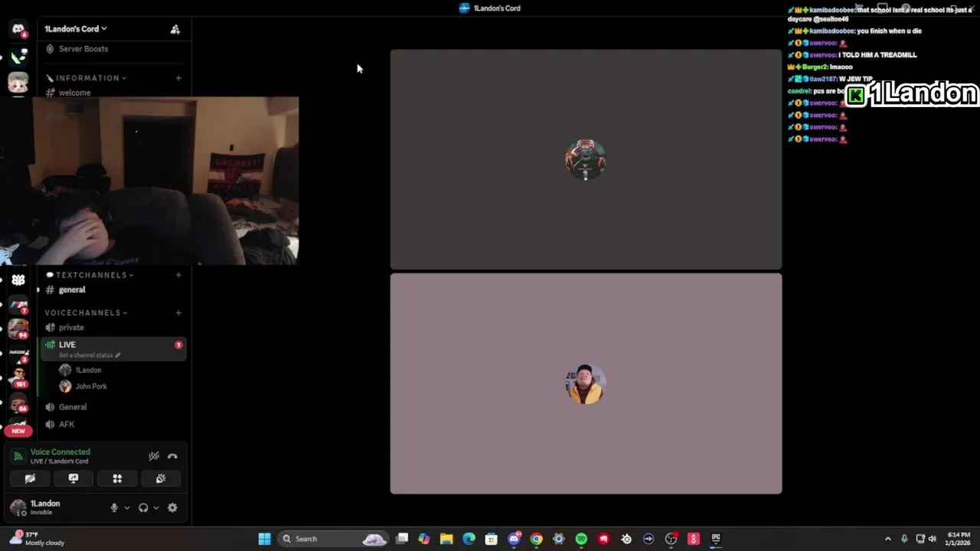Open Discord direct messages home icon
This screenshot has height=551, width=980.
pyautogui.click(x=18, y=29)
